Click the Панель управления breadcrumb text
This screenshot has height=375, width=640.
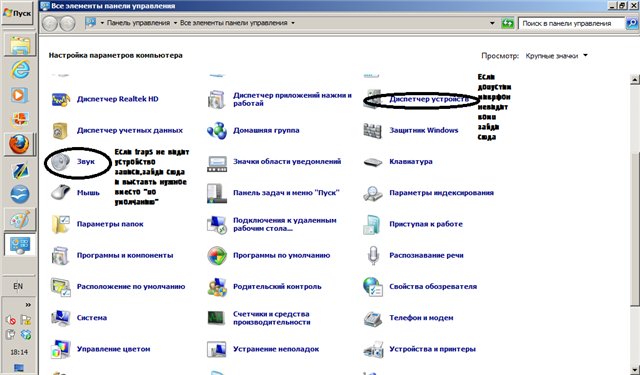138,23
